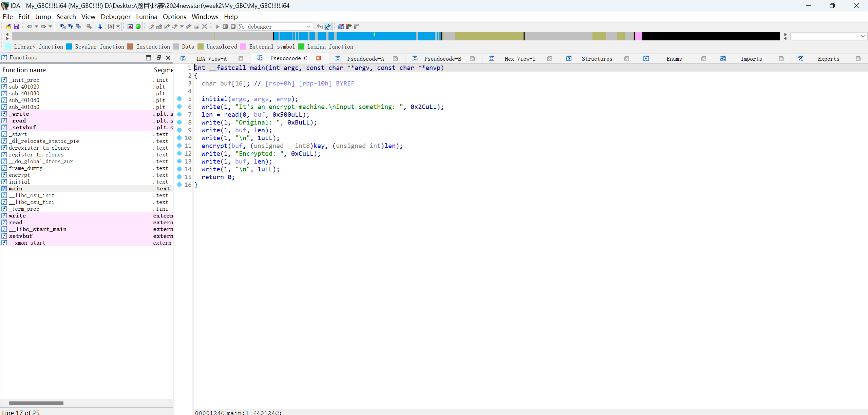
Task: Click the X undefine icon in toolbar
Action: (x=204, y=26)
